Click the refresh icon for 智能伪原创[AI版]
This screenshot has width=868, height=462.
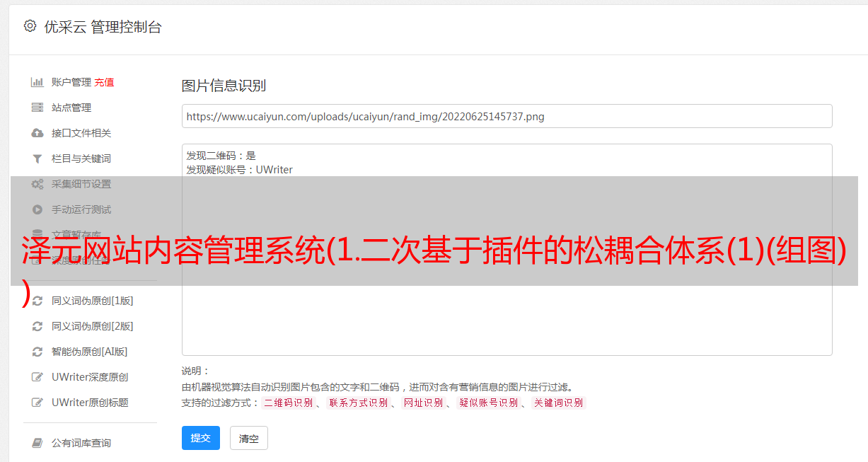tap(37, 352)
